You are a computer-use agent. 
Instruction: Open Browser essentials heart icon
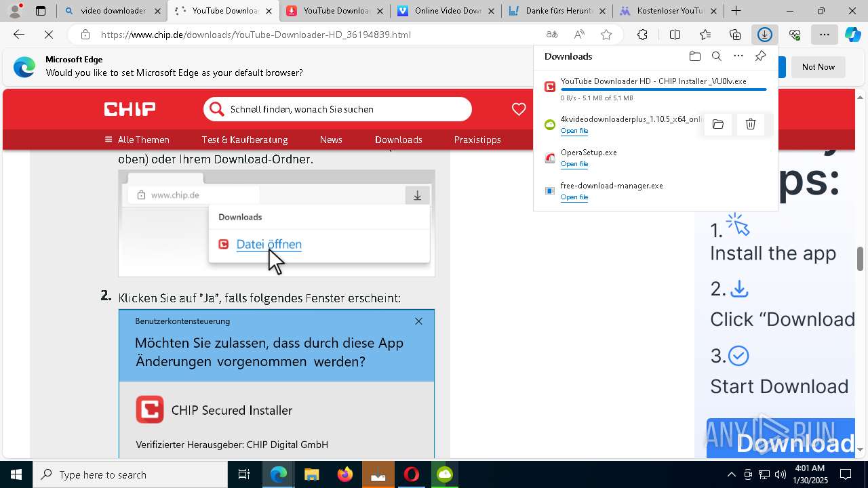pyautogui.click(x=795, y=35)
